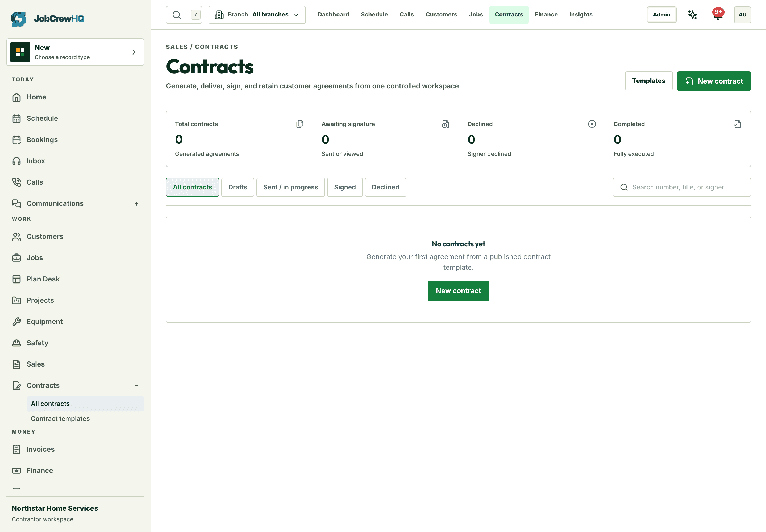Click the Inbox headset icon

pyautogui.click(x=16, y=161)
